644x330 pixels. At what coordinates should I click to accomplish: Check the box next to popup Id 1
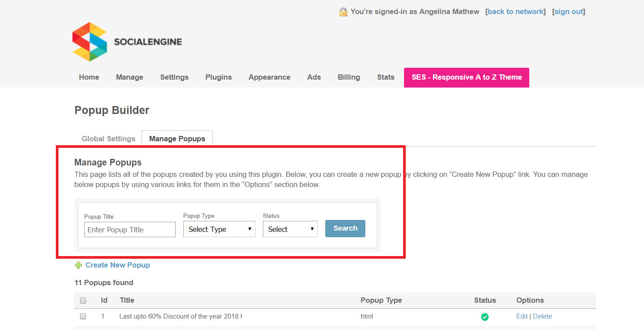pos(83,316)
